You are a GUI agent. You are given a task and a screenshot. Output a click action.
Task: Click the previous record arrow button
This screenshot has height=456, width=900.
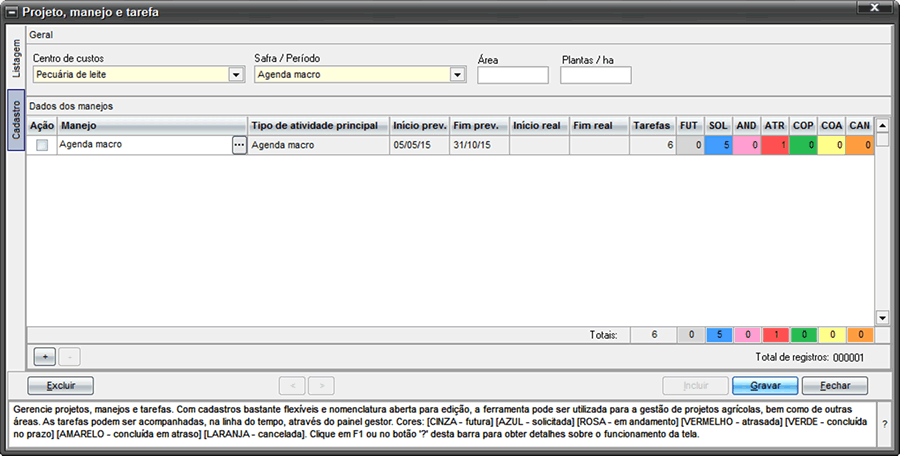[x=292, y=385]
